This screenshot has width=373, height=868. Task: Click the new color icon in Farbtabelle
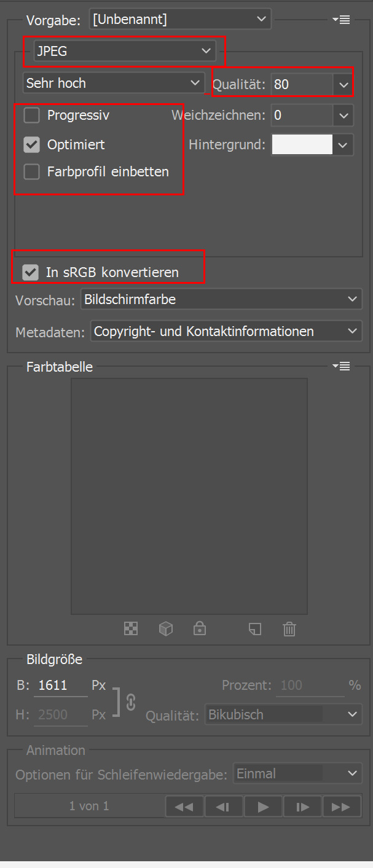(x=255, y=628)
